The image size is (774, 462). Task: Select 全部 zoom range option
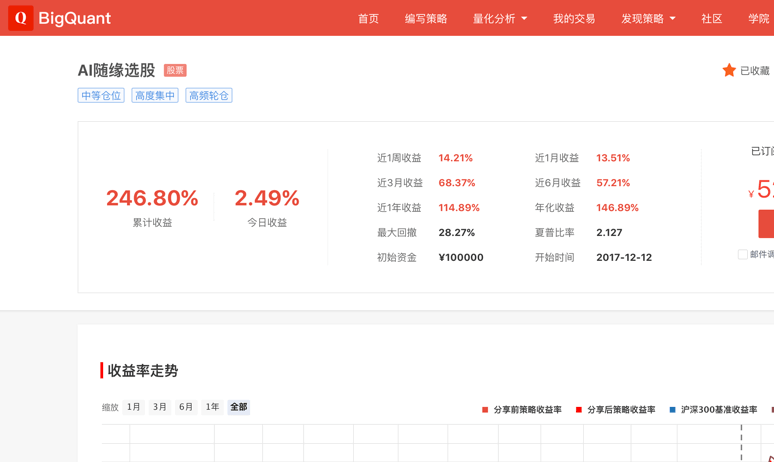[238, 407]
